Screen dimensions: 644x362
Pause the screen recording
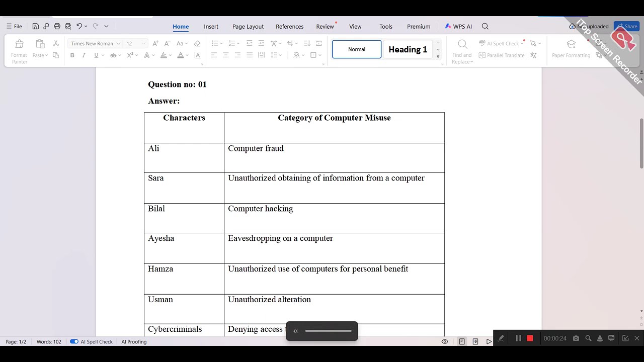pos(518,338)
